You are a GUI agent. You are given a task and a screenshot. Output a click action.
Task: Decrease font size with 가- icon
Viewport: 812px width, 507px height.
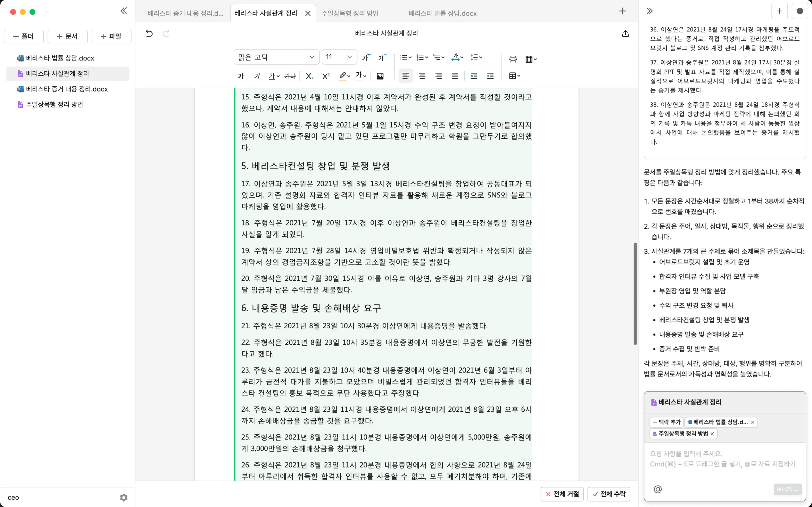tap(382, 57)
